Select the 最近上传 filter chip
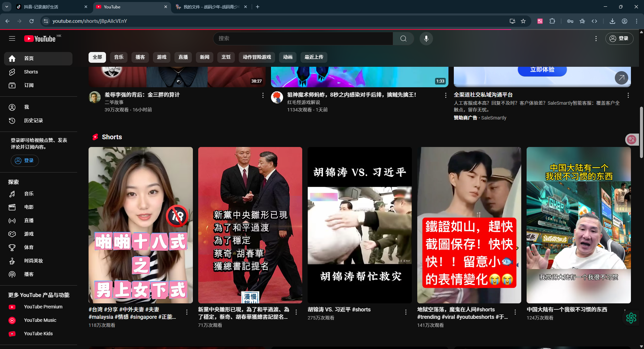This screenshot has height=349, width=644. 314,57
